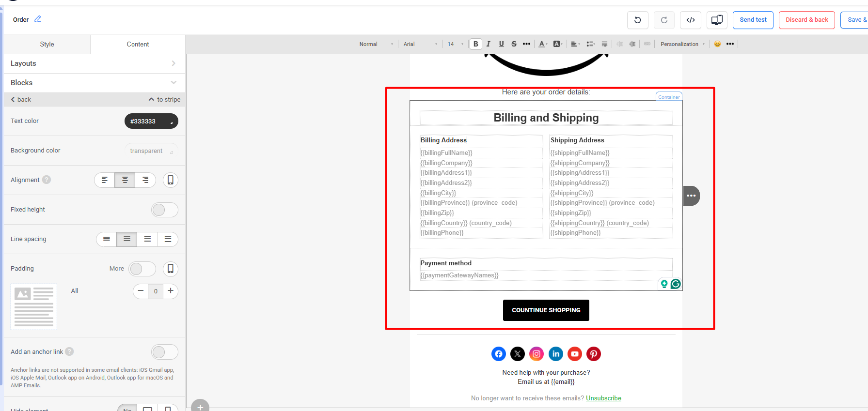868x411 pixels.
Task: Toggle the More padding switch
Action: pyautogui.click(x=142, y=269)
